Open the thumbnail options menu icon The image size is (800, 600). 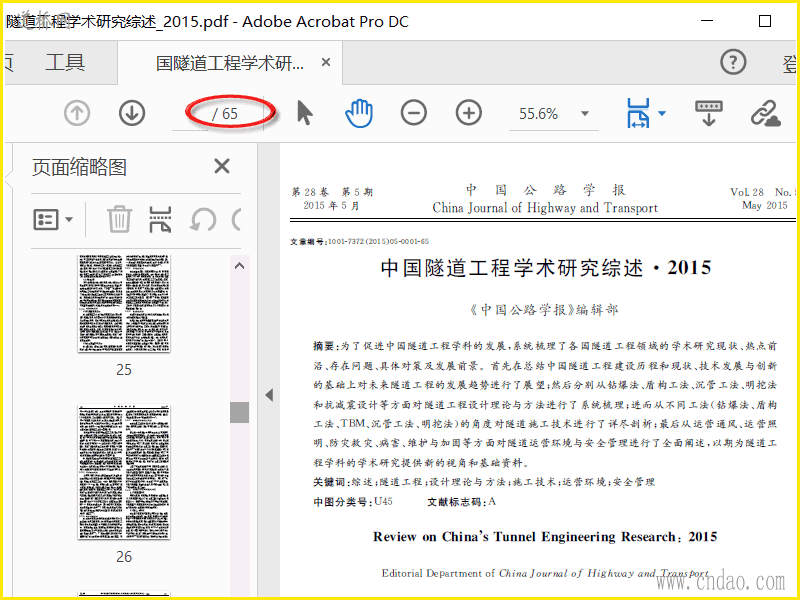click(x=53, y=220)
